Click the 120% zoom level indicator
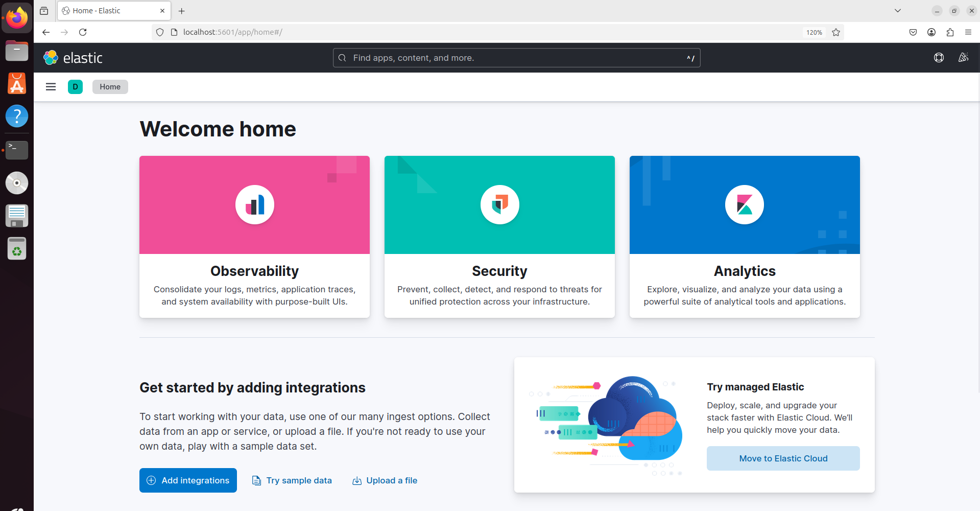This screenshot has width=980, height=511. [814, 32]
